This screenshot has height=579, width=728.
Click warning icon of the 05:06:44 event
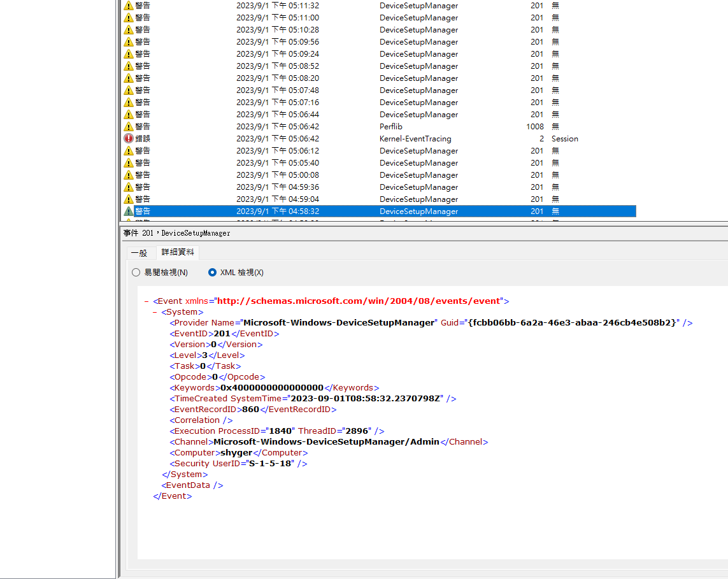point(129,114)
